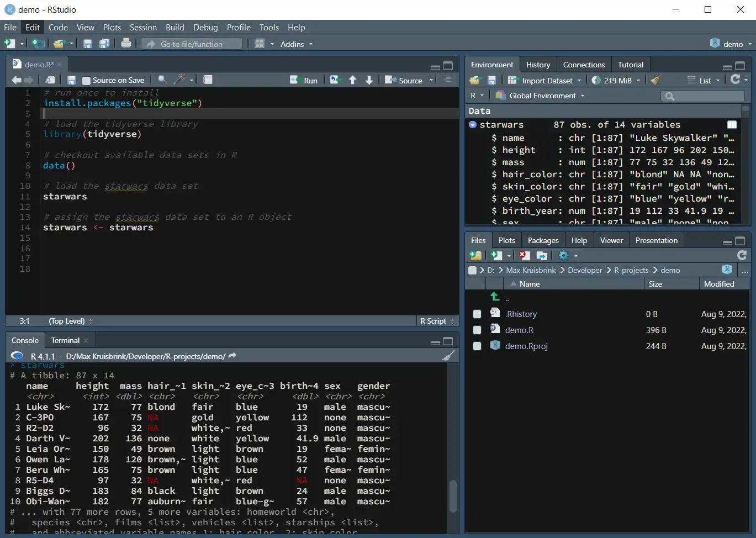Open demo.Rproj file link
The height and width of the screenshot is (538, 756).
coord(526,346)
